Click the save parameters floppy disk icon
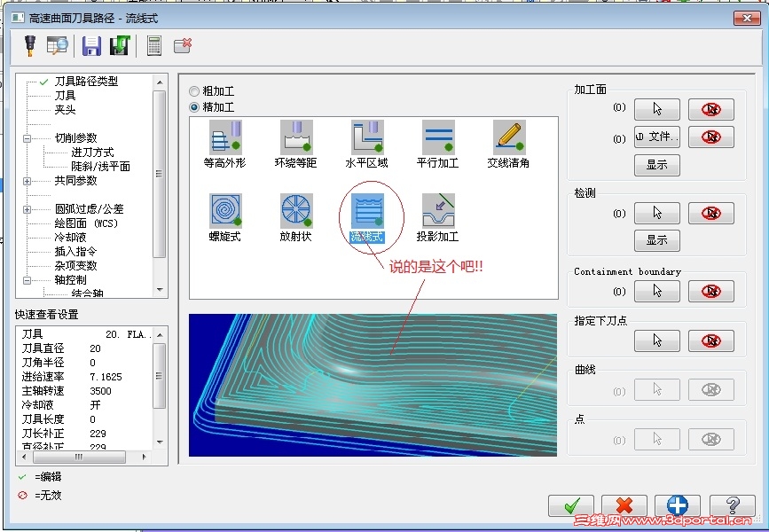This screenshot has width=769, height=532. coord(91,45)
